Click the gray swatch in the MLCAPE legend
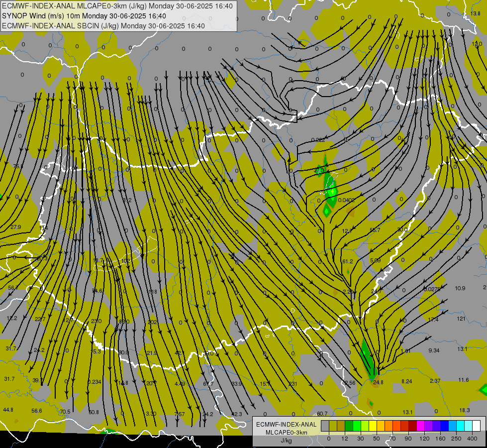This screenshot has width=487, height=448. click(325, 426)
